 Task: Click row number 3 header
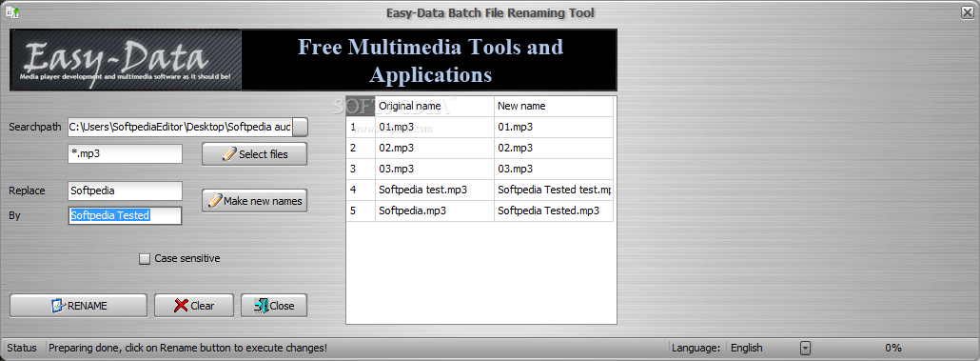pyautogui.click(x=361, y=169)
